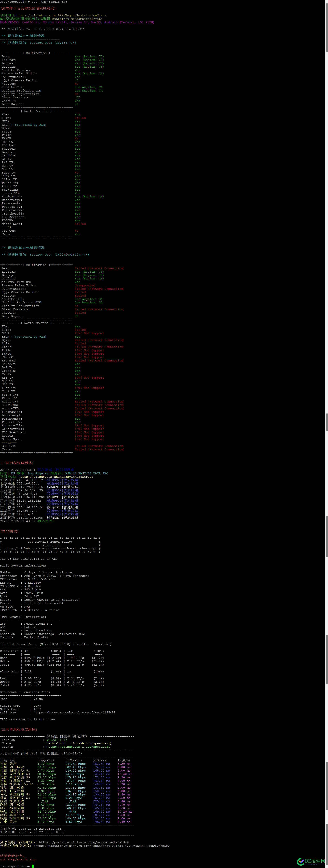Select the '联通 江苏无锡' failed test row
The image size is (328, 868).
pos(65,801)
